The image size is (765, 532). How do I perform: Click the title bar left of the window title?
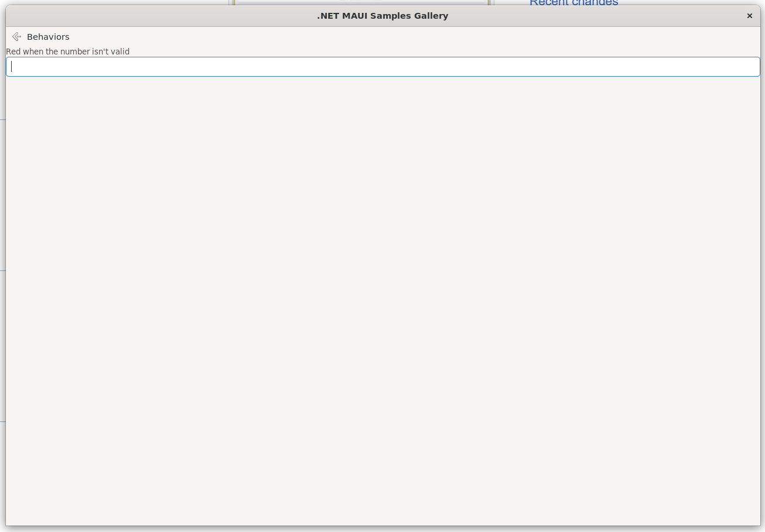pyautogui.click(x=146, y=16)
